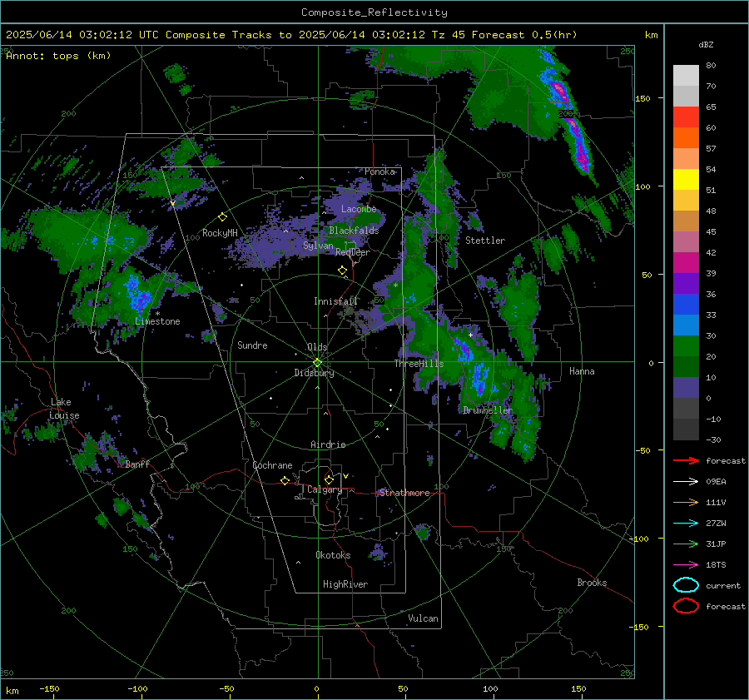Click the HighRiver label
The image size is (749, 700).
coord(345,584)
